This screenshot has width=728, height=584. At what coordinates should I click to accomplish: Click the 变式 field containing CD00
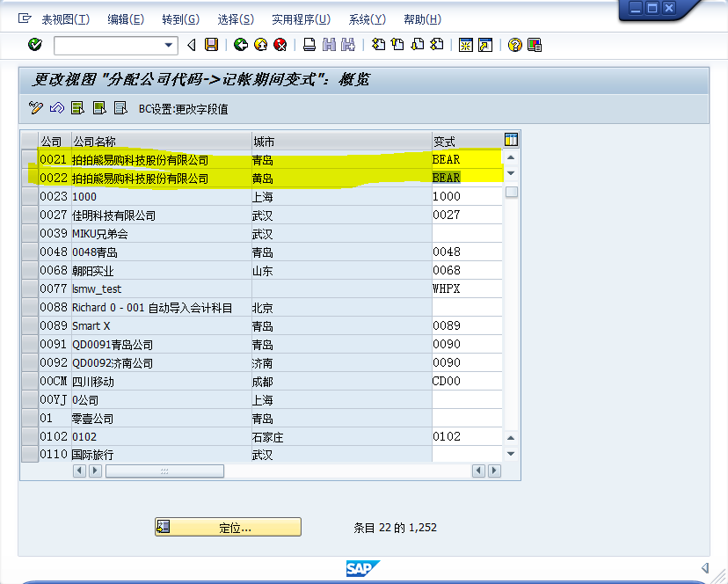(467, 381)
